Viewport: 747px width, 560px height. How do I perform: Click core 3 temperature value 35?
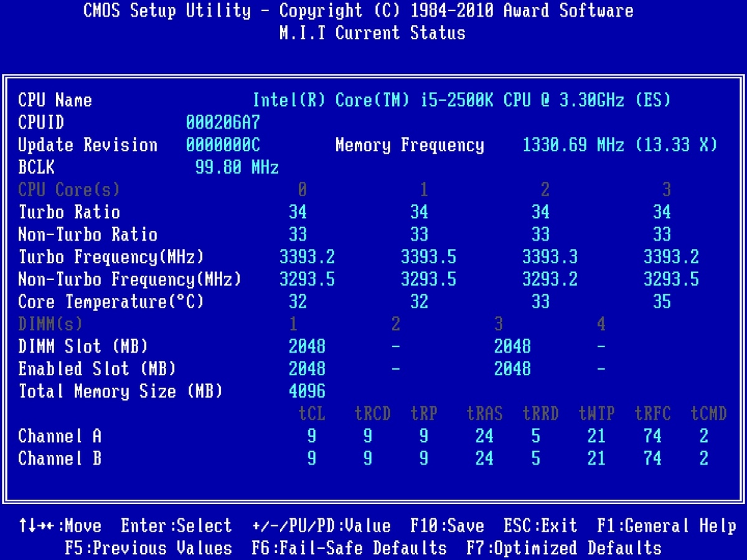click(662, 302)
